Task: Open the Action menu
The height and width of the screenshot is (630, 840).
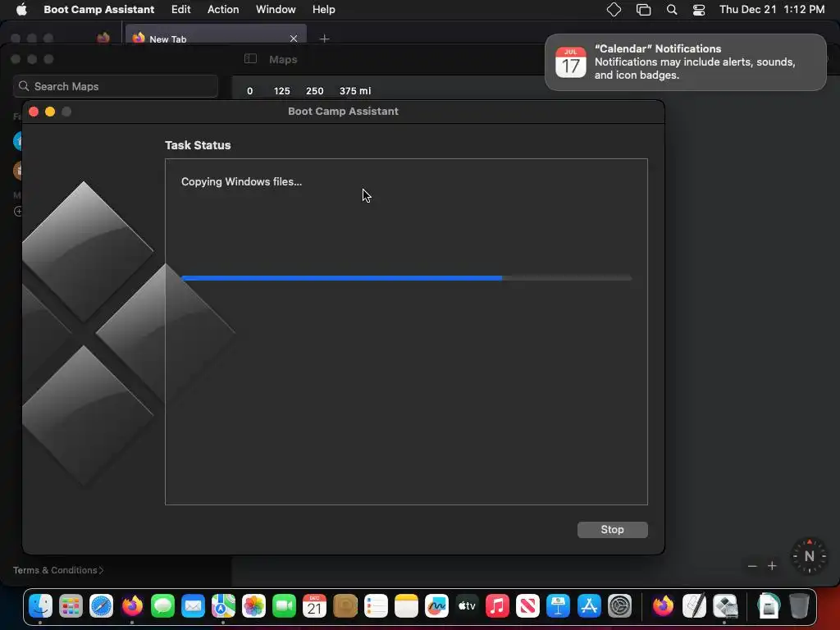Action: [223, 9]
